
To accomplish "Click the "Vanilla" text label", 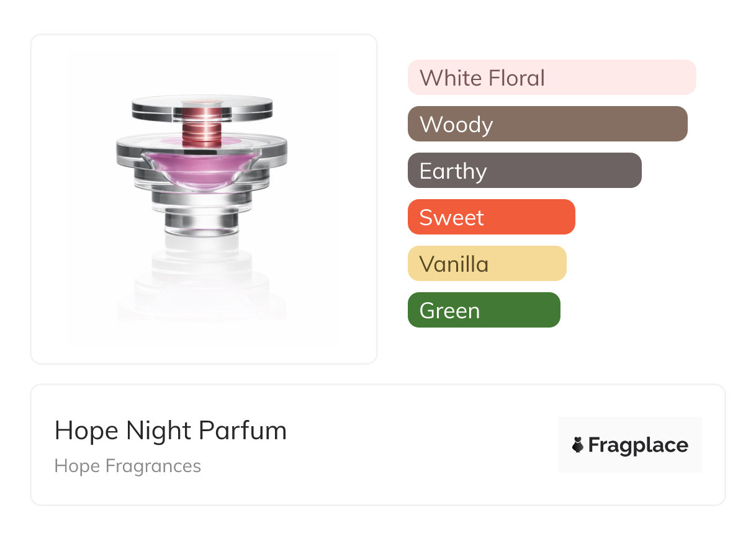I will tap(454, 264).
